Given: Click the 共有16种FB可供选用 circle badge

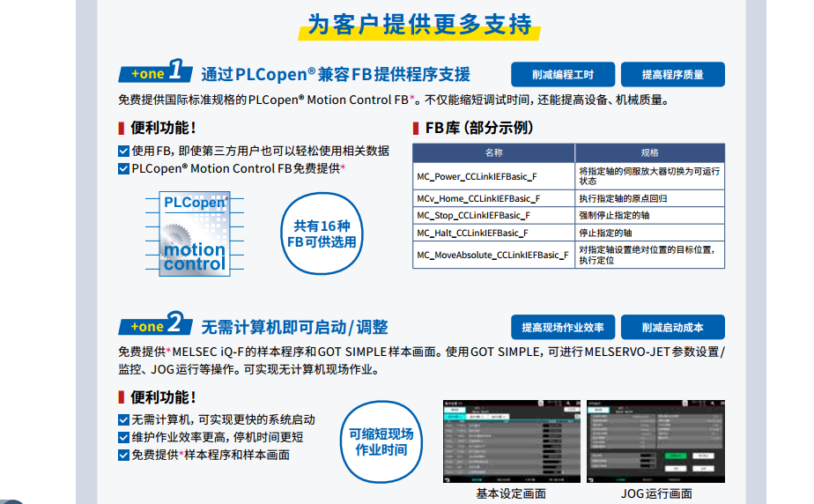Looking at the screenshot, I should 322,233.
